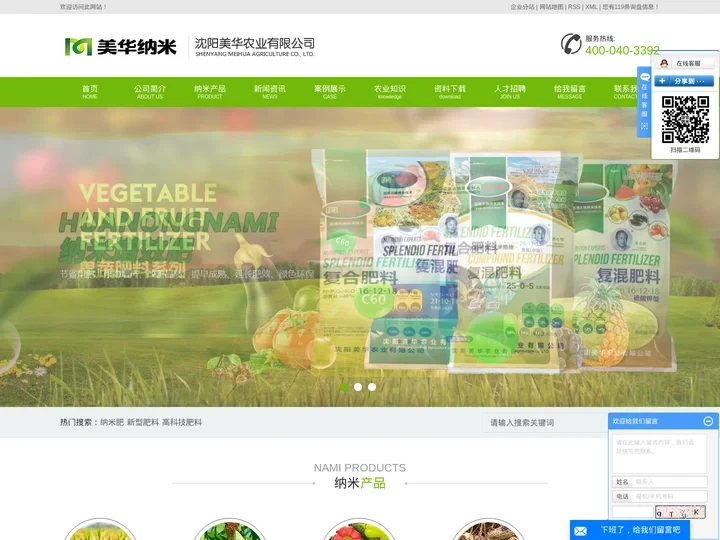The width and height of the screenshot is (720, 540).
Task: Click the 纳米产品 section heading
Action: tap(360, 483)
